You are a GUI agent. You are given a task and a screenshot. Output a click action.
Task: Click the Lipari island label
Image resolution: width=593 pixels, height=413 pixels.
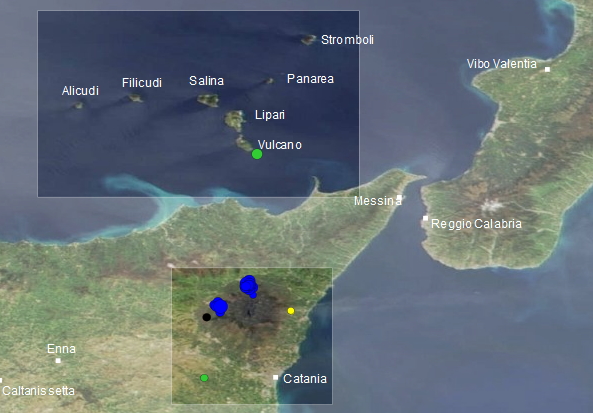pyautogui.click(x=270, y=115)
